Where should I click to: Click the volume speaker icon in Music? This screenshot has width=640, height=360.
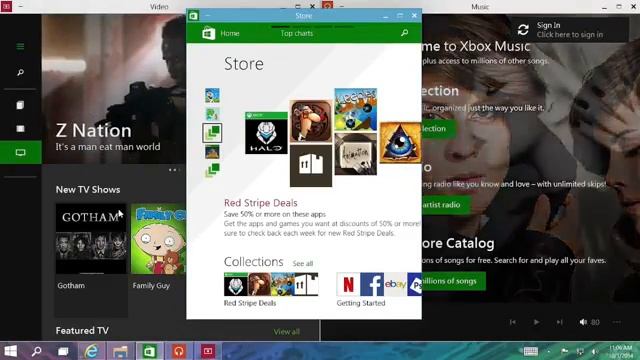(x=583, y=322)
